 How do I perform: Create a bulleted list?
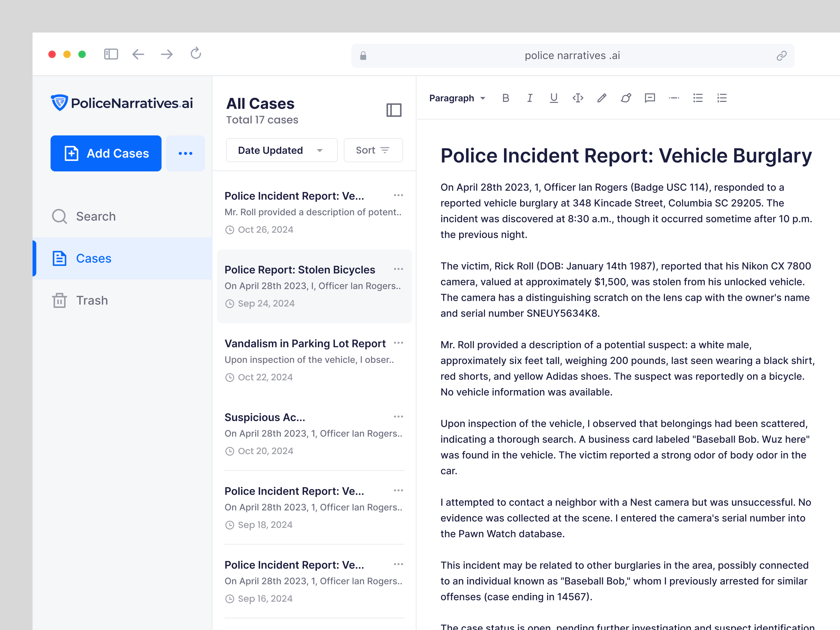pyautogui.click(x=698, y=98)
